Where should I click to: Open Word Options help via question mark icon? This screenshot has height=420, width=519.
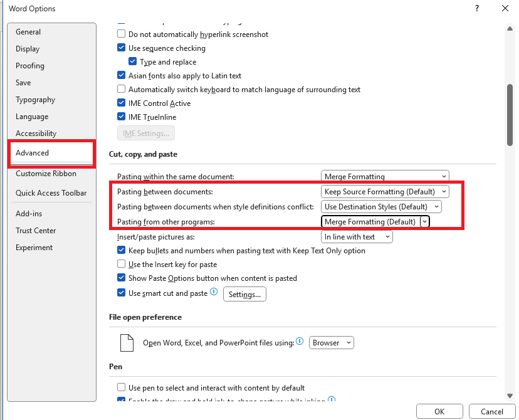click(476, 9)
